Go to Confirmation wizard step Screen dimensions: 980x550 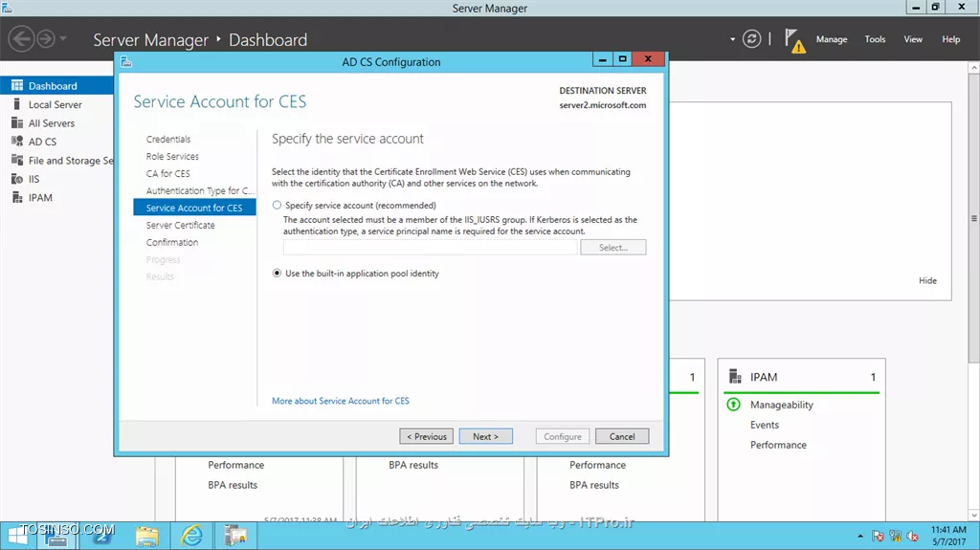click(x=172, y=242)
